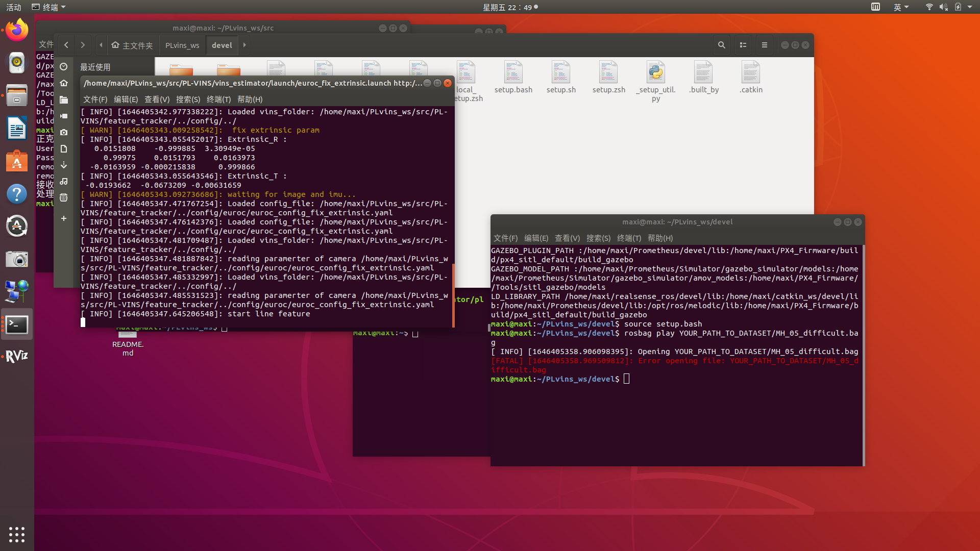Toggle file manager list view icon
Image resolution: width=980 pixels, height=551 pixels.
[743, 45]
